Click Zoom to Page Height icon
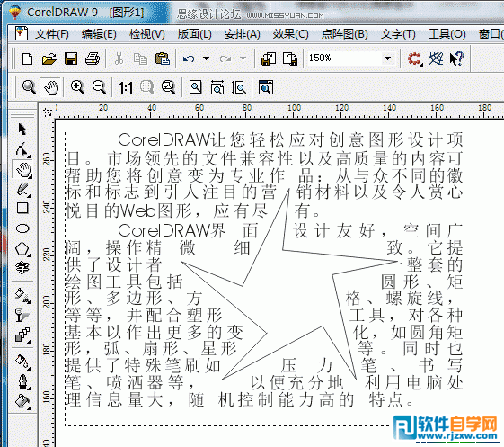This screenshot has width=504, height=447. 238,87
